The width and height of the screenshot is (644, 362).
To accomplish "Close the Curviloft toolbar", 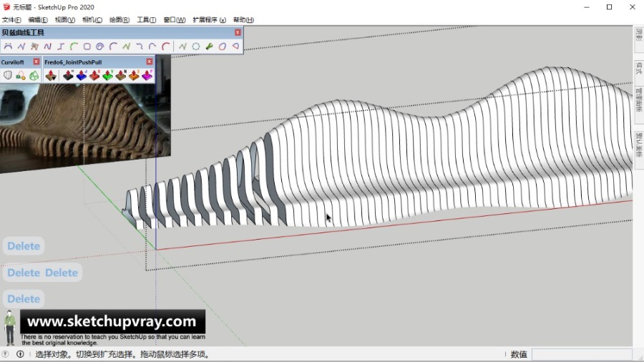I will pos(36,62).
